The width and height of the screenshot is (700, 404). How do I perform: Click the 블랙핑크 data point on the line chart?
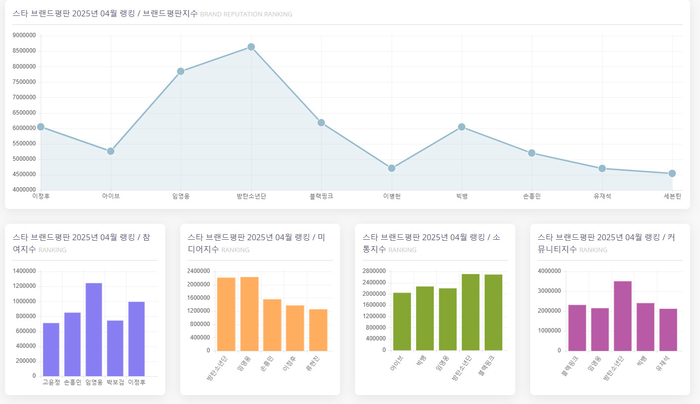[x=321, y=123]
